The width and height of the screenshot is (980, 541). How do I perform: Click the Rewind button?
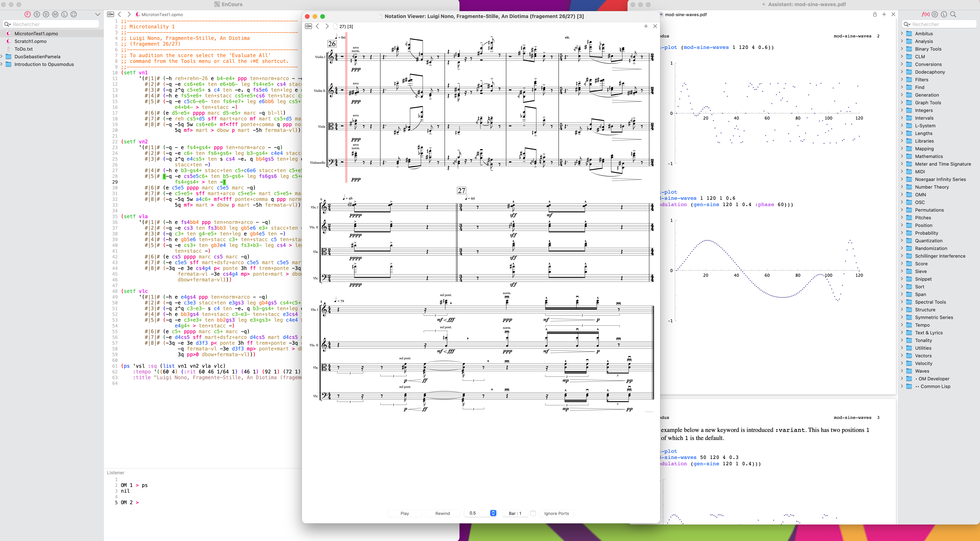[442, 513]
